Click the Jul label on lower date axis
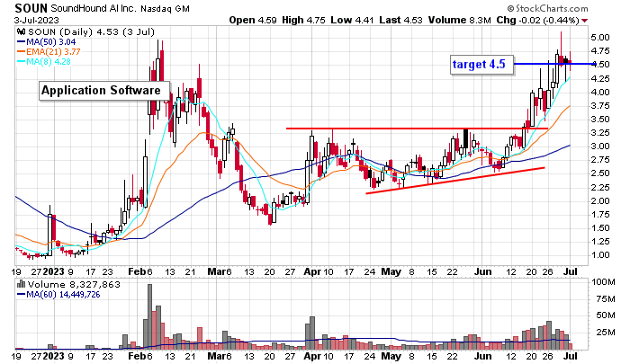Screen dimensions: 630x364 [571, 356]
